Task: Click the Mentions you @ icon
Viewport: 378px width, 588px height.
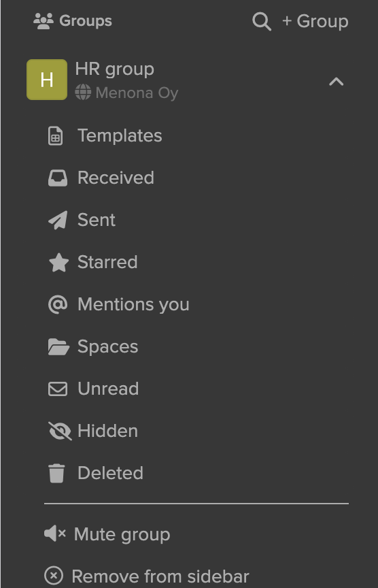Action: (x=58, y=304)
